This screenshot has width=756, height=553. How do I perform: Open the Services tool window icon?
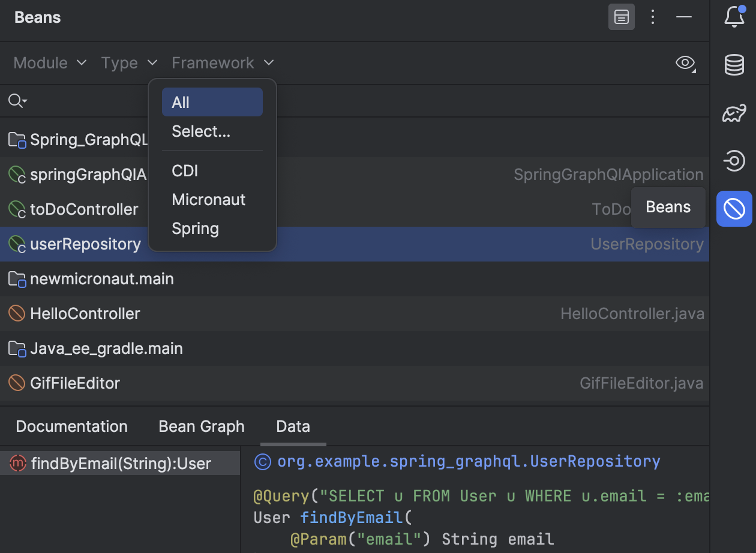coord(734,161)
